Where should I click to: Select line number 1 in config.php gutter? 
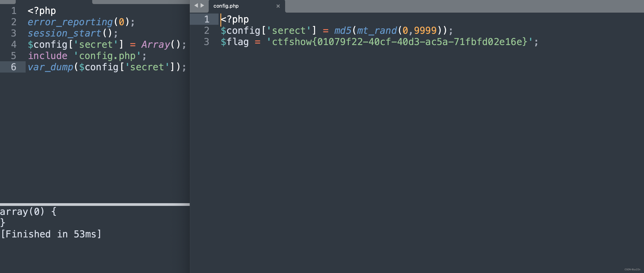pyautogui.click(x=206, y=19)
